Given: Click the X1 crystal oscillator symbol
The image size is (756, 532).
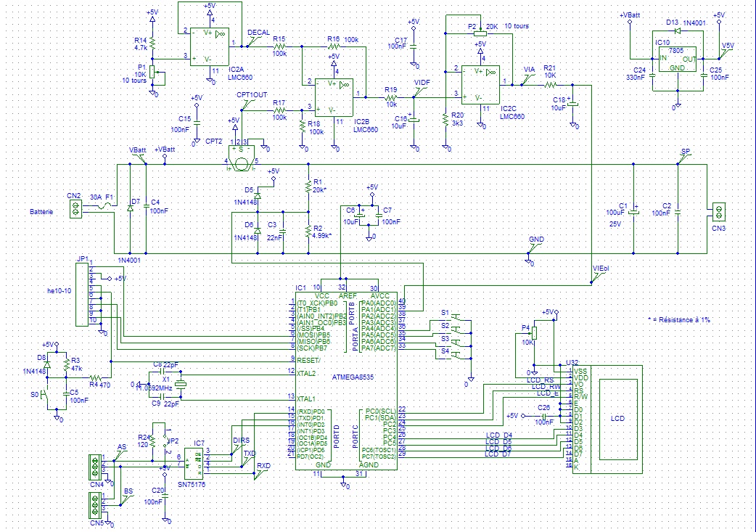Looking at the screenshot, I should tap(181, 385).
